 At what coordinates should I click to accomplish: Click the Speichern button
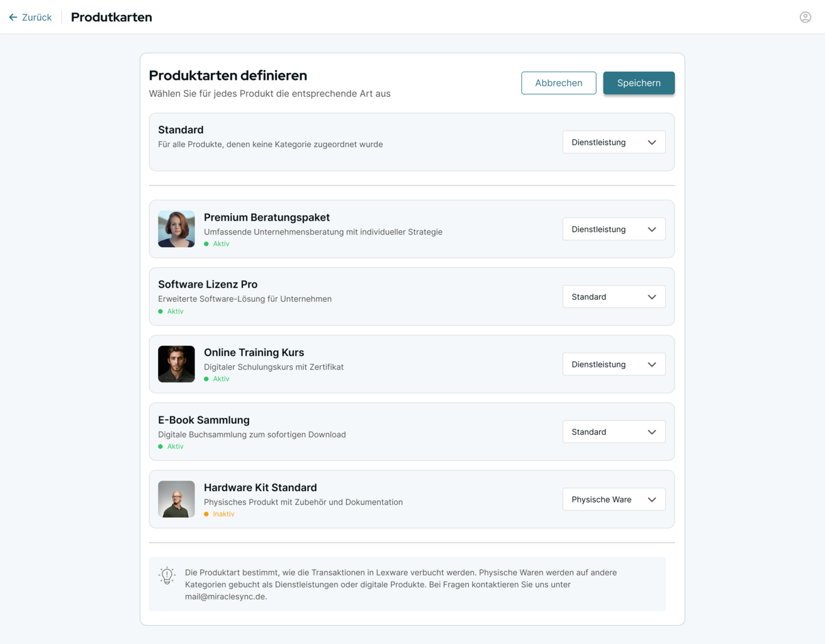coord(638,83)
